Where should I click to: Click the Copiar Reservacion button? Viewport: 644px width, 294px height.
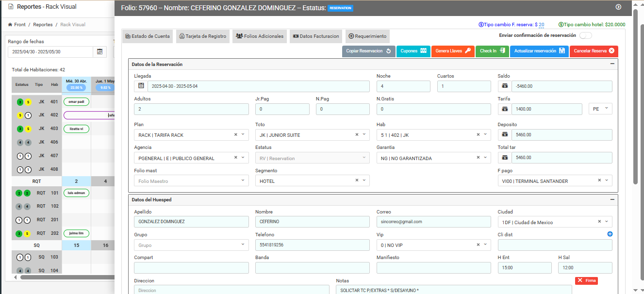click(369, 51)
